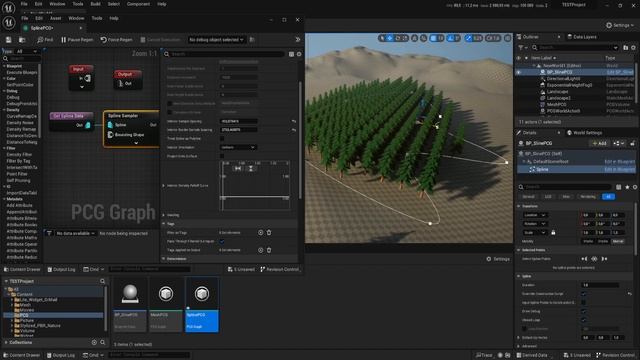The image size is (640, 360).
Task: Open Tools menu in PCG editor window
Action: pyautogui.click(x=97, y=18)
